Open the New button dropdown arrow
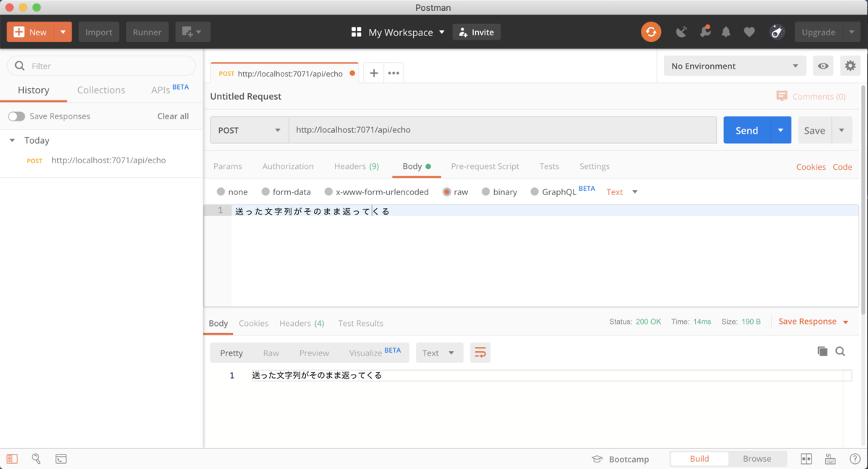 (x=63, y=32)
